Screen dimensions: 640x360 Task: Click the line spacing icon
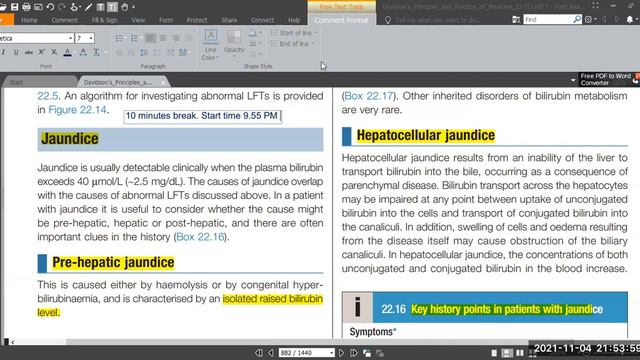click(144, 52)
